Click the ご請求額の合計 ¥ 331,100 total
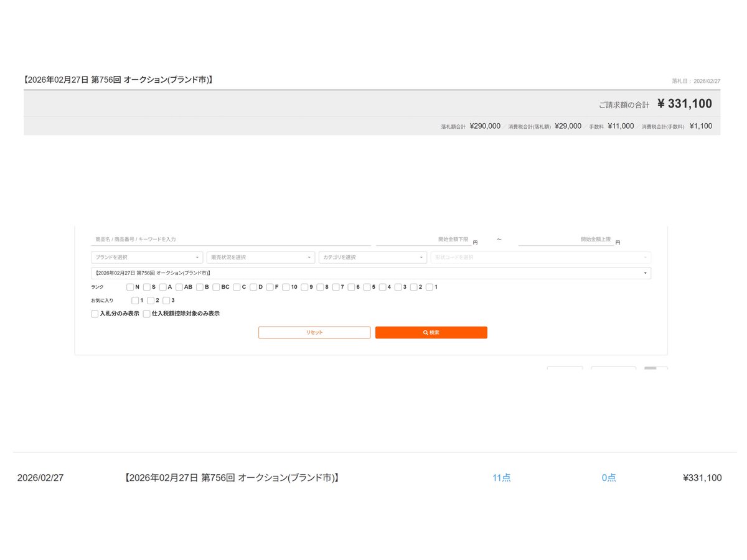The width and height of the screenshot is (747, 560). (655, 104)
